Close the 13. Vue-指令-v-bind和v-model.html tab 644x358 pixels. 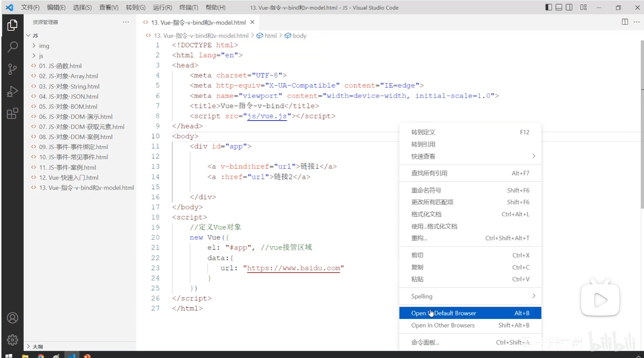tap(252, 22)
